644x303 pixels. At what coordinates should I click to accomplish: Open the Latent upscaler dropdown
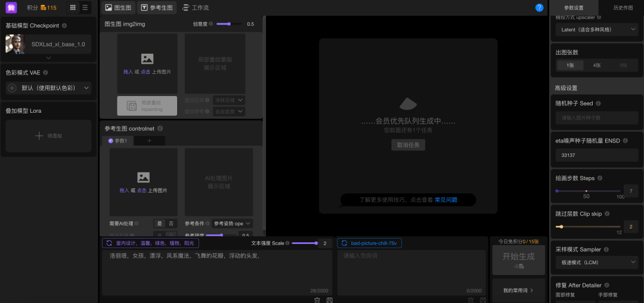596,30
